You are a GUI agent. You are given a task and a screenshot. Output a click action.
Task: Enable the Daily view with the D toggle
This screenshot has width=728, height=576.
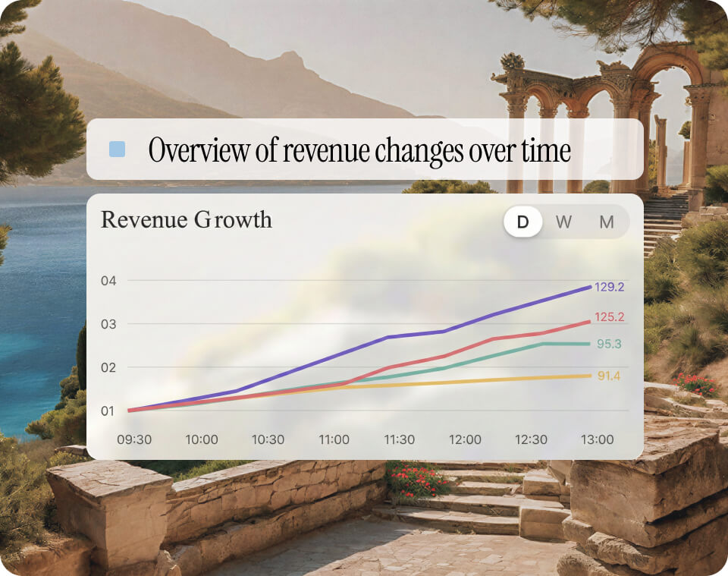coord(522,222)
